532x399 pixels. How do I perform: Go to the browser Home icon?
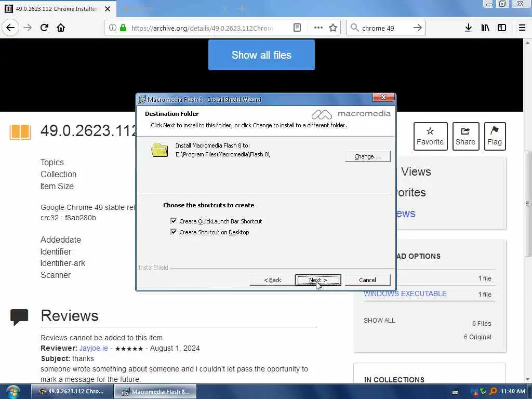point(61,28)
